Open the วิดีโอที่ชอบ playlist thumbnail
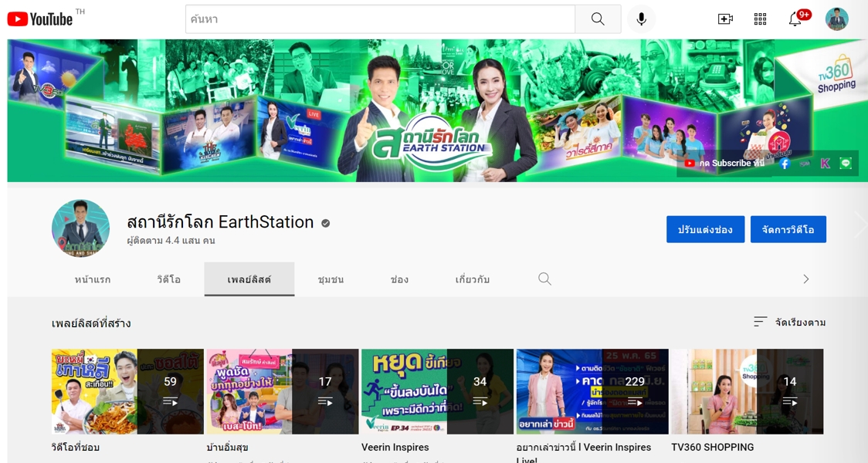The width and height of the screenshot is (868, 463). [x=127, y=391]
